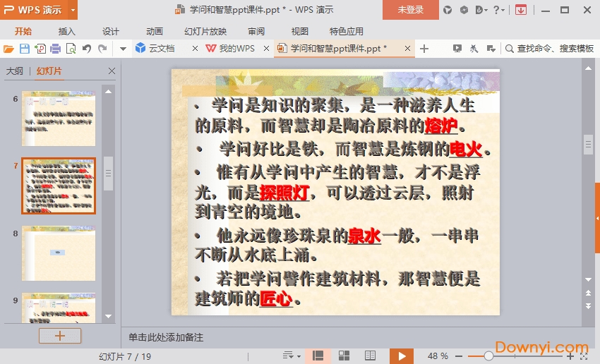Image resolution: width=600 pixels, height=364 pixels.
Task: Click the Print icon in quick toolbar
Action: (55, 49)
